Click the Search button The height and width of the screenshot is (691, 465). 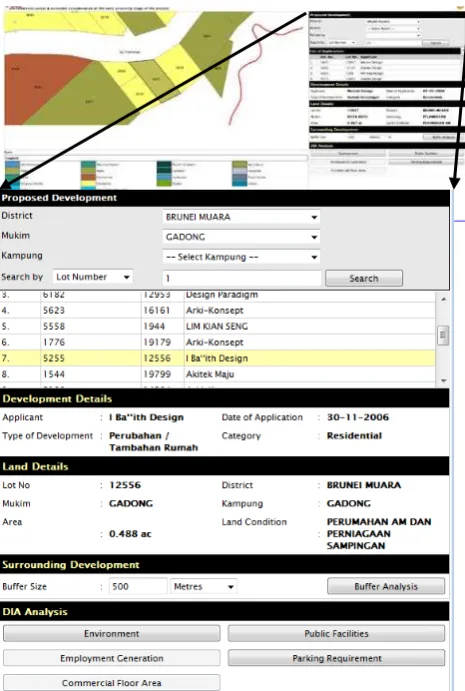(x=364, y=279)
